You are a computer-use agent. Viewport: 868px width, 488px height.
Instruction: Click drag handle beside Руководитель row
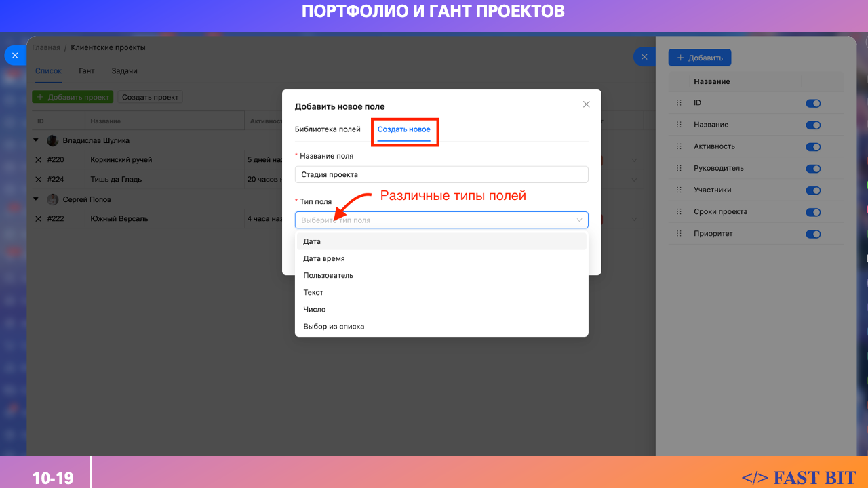point(678,168)
